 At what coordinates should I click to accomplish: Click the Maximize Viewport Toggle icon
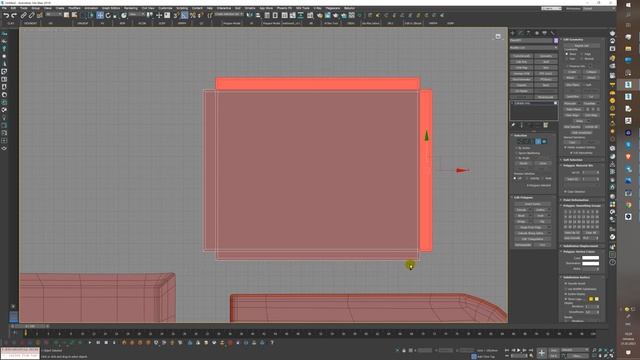tap(611, 356)
